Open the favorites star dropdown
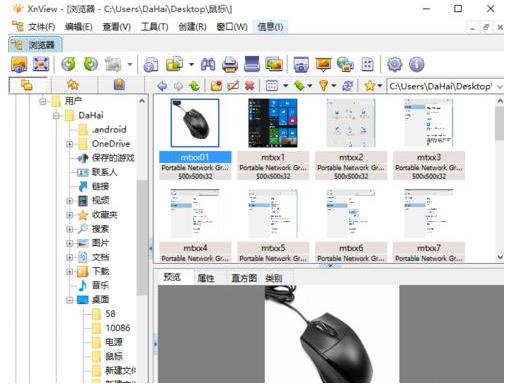 380,86
